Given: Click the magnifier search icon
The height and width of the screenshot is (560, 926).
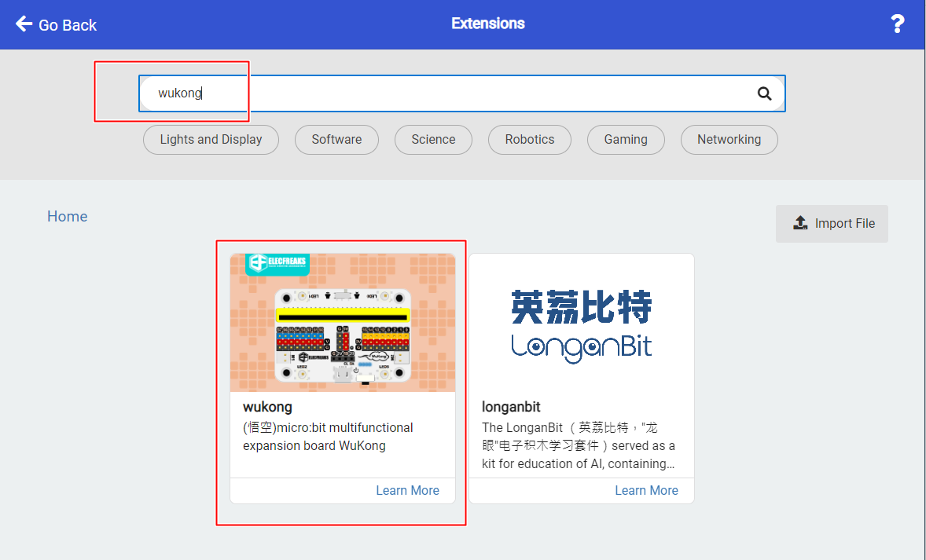Looking at the screenshot, I should pos(764,93).
